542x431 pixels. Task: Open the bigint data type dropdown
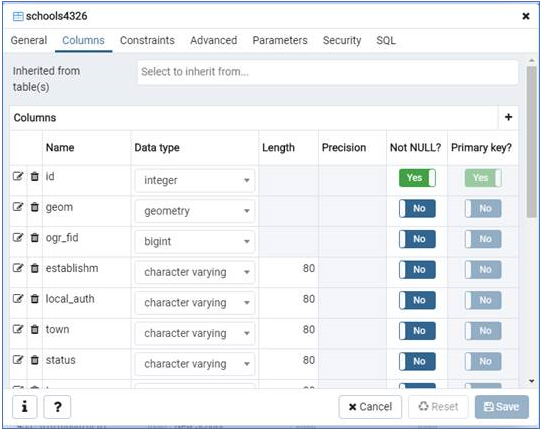[x=195, y=241]
